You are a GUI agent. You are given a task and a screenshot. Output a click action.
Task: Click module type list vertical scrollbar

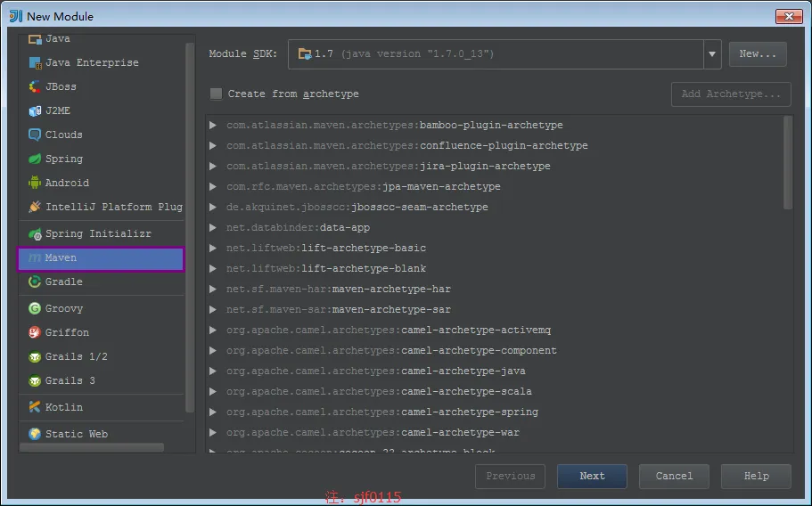click(x=190, y=228)
